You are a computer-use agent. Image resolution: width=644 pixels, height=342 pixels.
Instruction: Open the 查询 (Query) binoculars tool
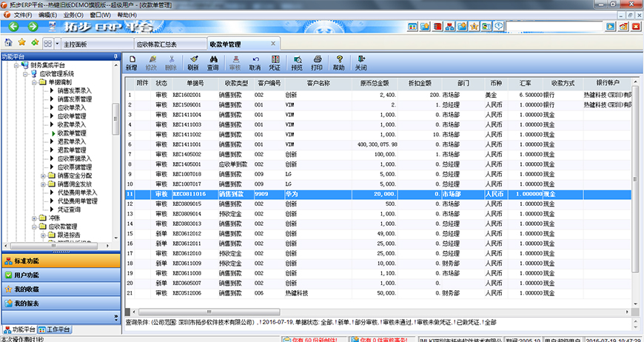212,63
